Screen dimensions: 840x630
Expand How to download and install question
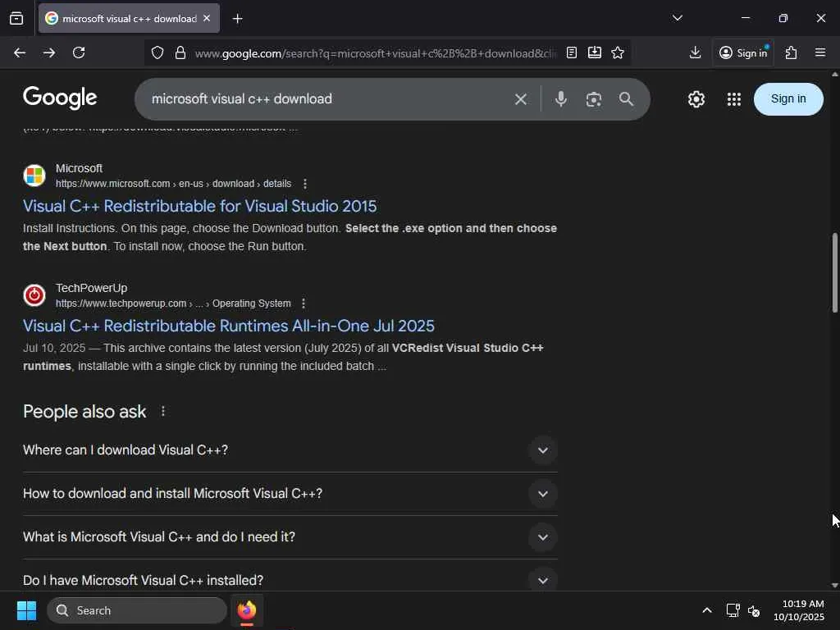(x=290, y=493)
